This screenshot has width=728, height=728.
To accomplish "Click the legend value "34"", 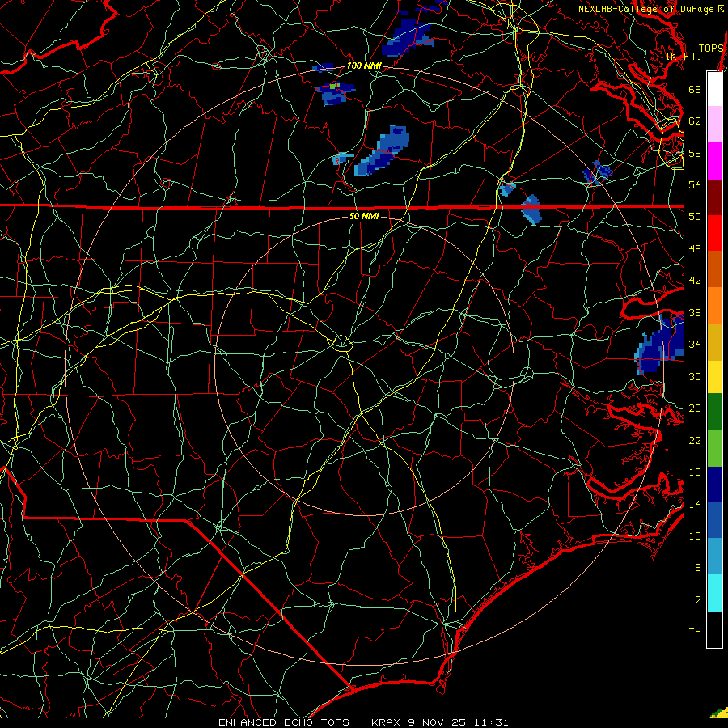I will coord(695,345).
